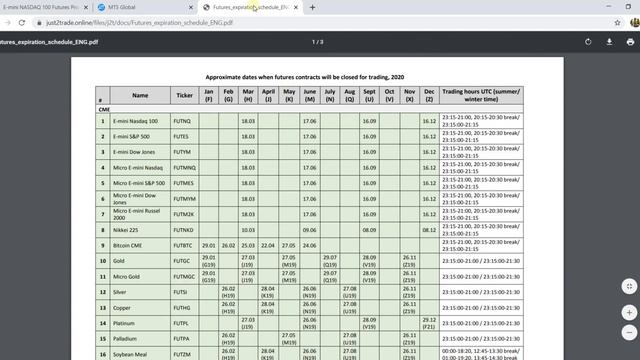Click the PDF file name in toolbar
This screenshot has height=360, width=640.
coord(49,42)
